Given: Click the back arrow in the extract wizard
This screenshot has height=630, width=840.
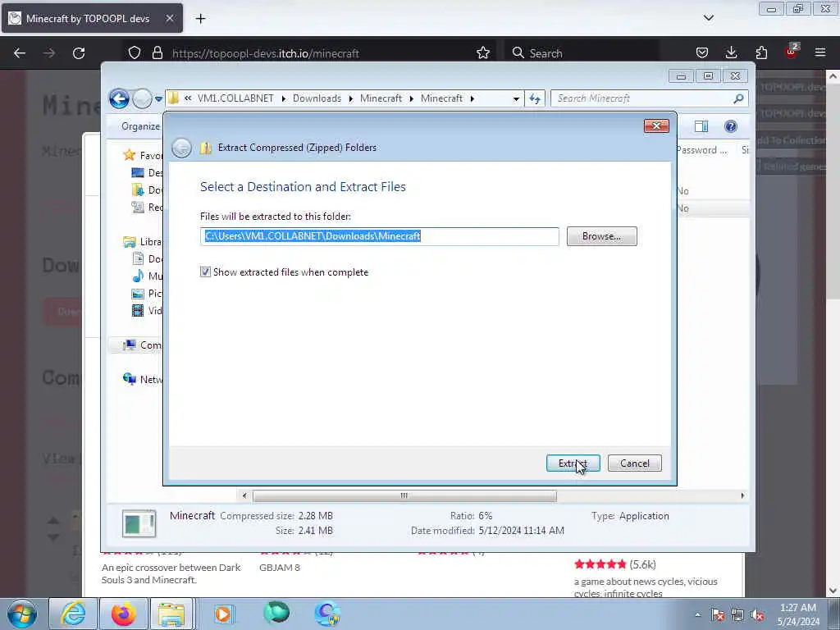Looking at the screenshot, I should coord(181,148).
